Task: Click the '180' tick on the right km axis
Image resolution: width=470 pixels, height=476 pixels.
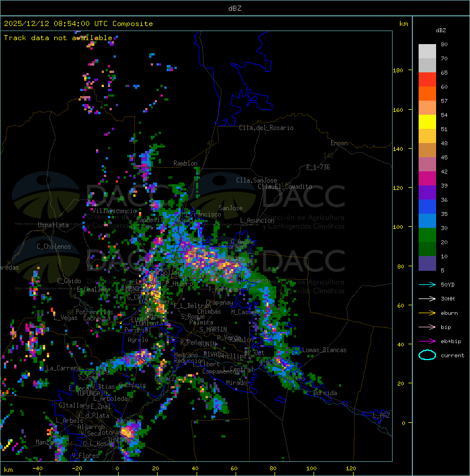Action: pos(398,71)
